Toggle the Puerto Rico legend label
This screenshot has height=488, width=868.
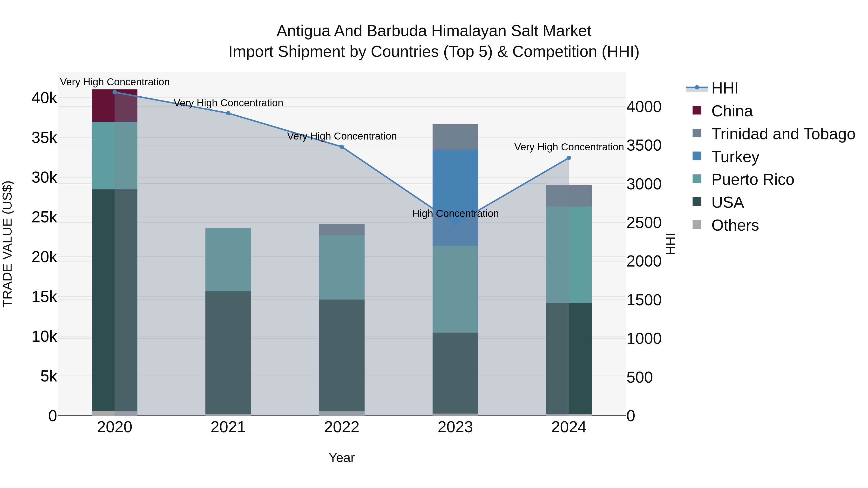click(753, 180)
